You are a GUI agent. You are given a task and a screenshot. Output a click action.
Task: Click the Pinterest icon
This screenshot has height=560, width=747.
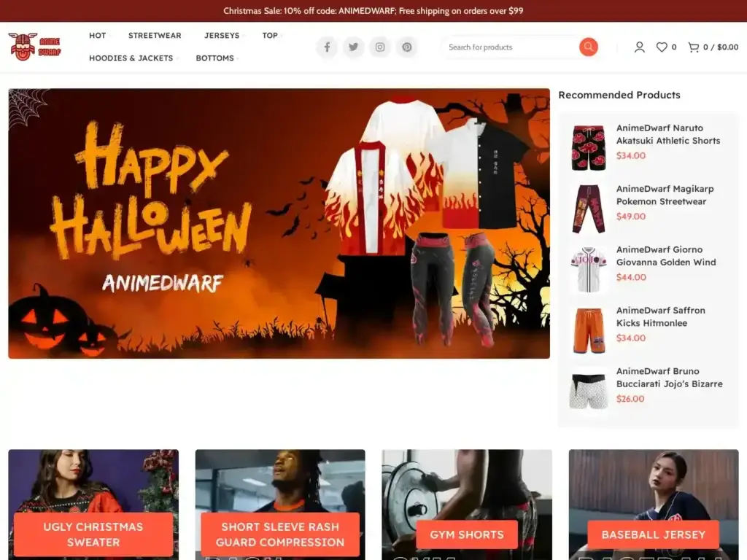[407, 47]
